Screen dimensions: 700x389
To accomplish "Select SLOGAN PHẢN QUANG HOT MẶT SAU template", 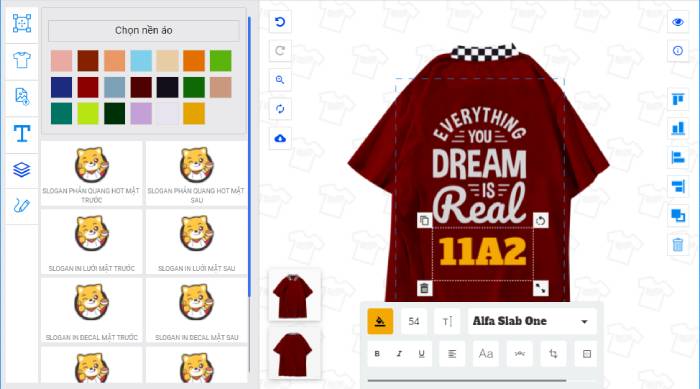I will 197,174.
